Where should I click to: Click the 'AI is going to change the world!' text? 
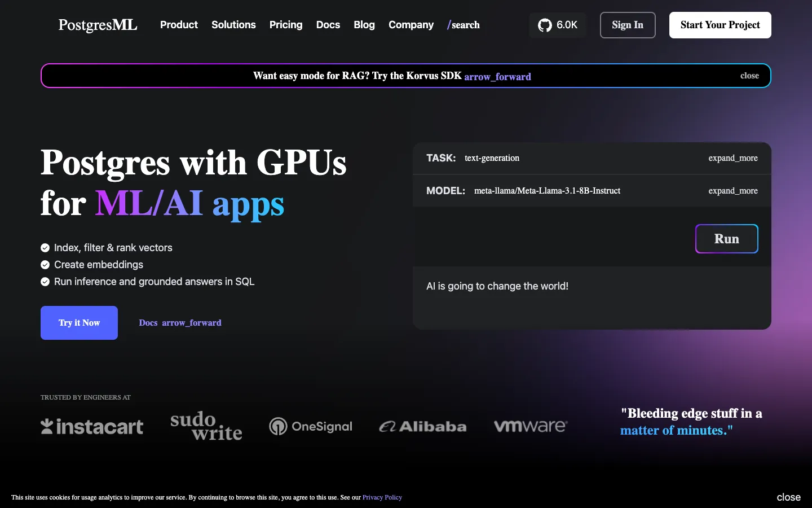click(497, 286)
